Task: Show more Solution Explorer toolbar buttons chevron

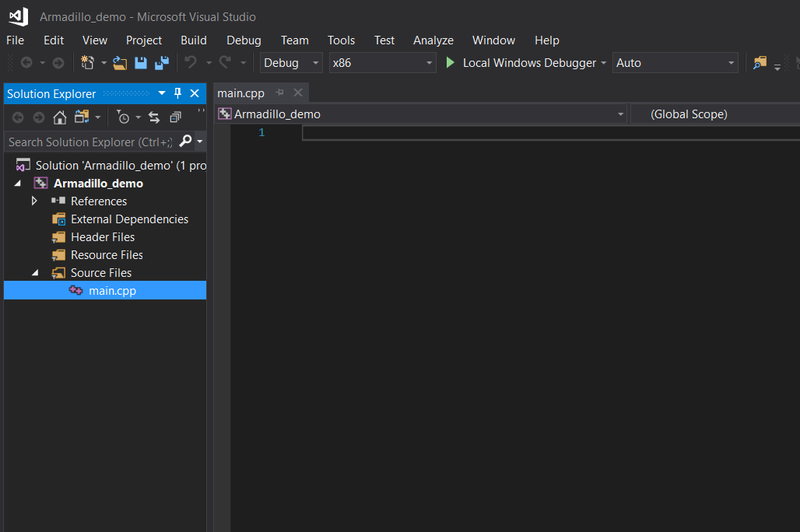Action: tap(201, 110)
